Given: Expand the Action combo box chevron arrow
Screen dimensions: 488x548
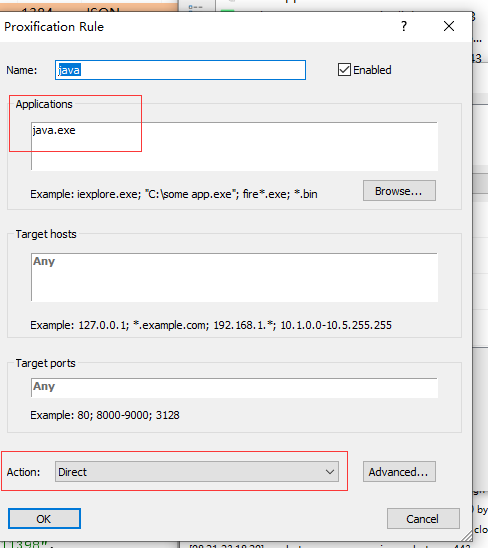Looking at the screenshot, I should (x=330, y=472).
